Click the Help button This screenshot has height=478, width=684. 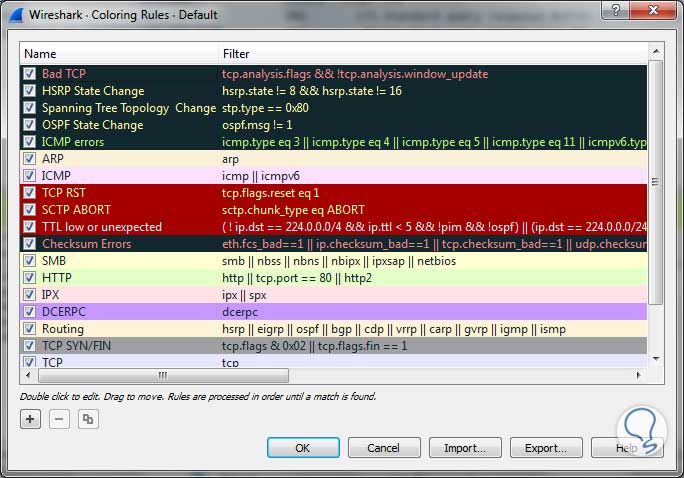tap(627, 448)
